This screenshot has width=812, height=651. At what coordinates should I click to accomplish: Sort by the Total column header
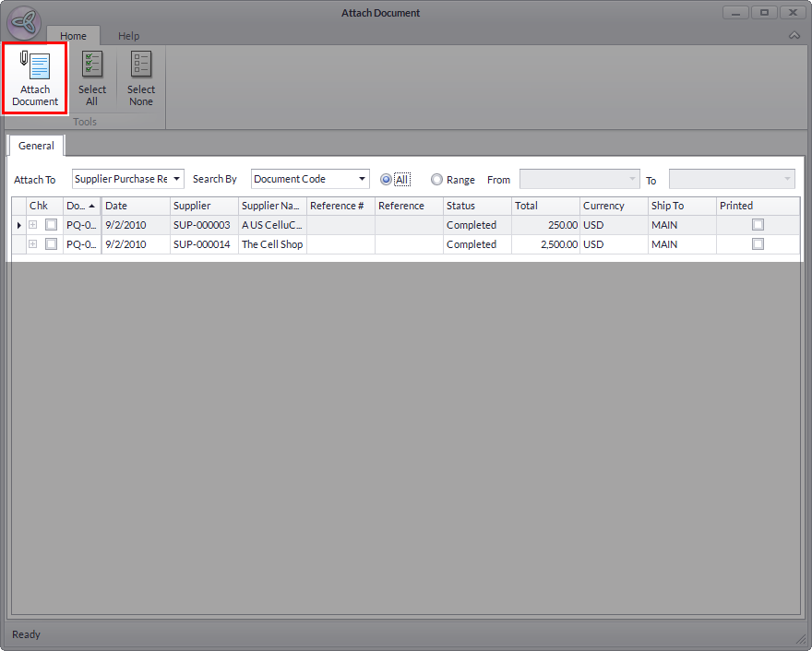545,206
